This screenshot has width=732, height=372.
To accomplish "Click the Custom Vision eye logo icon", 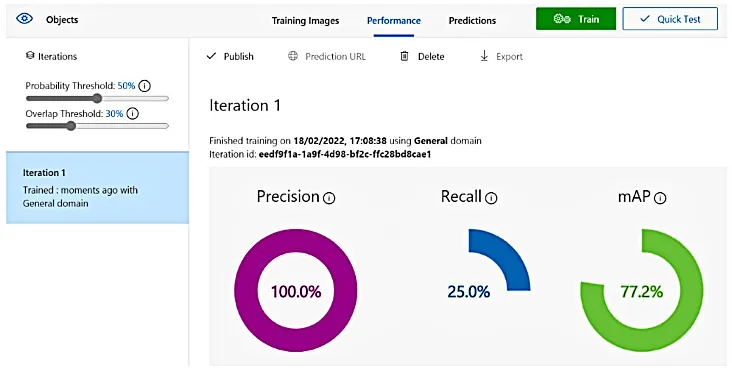I will tap(24, 19).
